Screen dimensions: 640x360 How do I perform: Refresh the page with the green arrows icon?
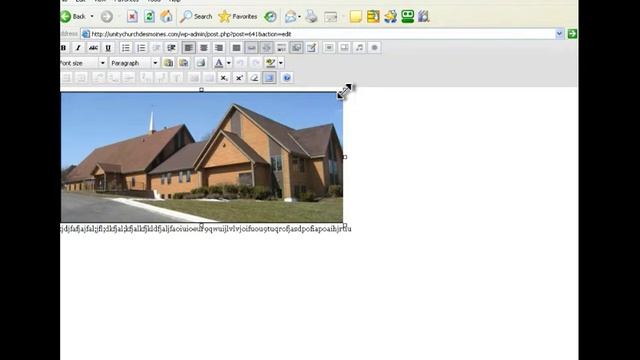[149, 16]
